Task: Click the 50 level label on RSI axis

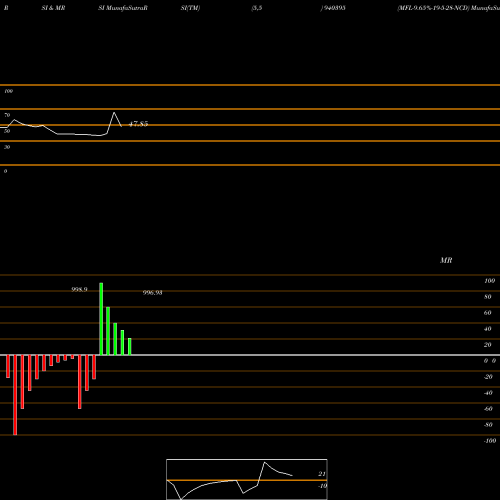Action: coord(7,131)
